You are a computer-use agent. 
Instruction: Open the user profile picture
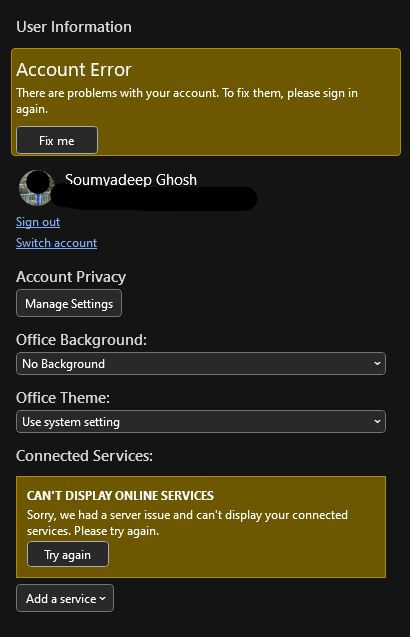point(37,188)
